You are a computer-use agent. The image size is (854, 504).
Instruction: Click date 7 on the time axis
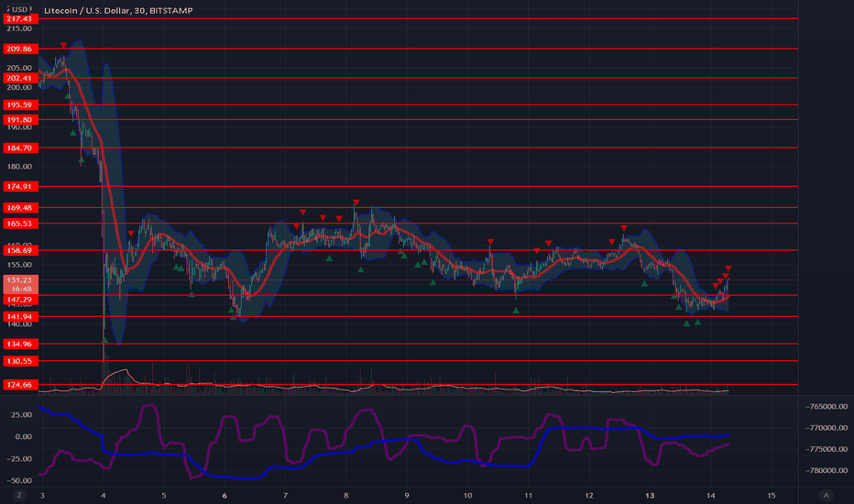tap(285, 495)
